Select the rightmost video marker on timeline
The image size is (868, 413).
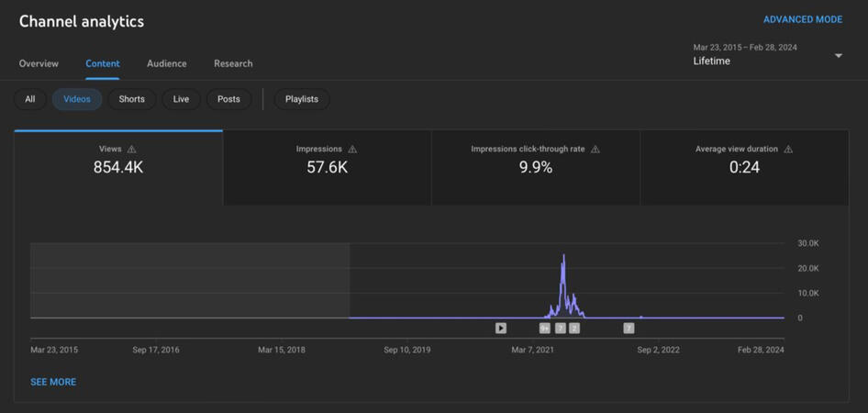(x=629, y=328)
